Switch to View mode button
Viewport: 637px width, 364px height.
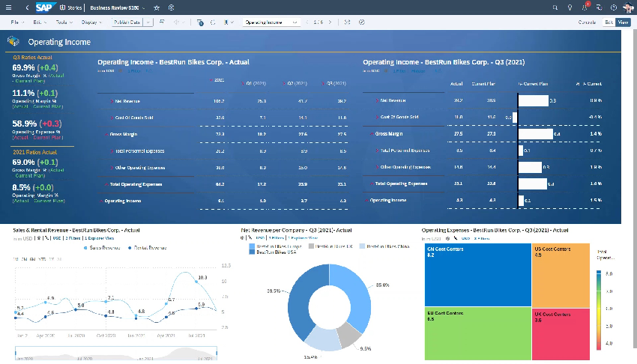coord(623,22)
